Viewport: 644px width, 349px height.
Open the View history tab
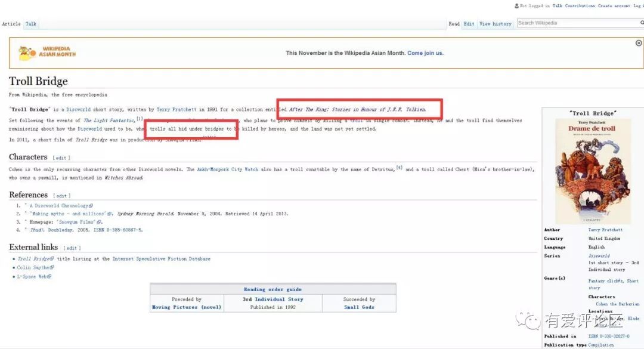point(496,24)
